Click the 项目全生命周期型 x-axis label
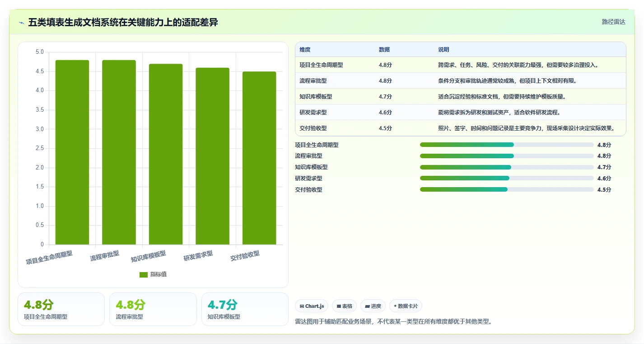Screen dimensions: 644x344 pos(49,258)
